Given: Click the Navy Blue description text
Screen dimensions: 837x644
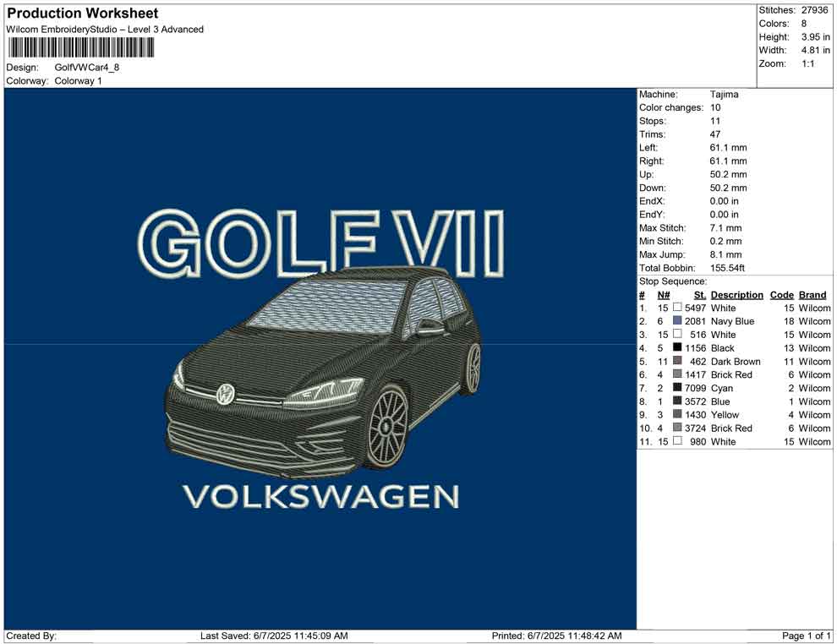Looking at the screenshot, I should [732, 321].
